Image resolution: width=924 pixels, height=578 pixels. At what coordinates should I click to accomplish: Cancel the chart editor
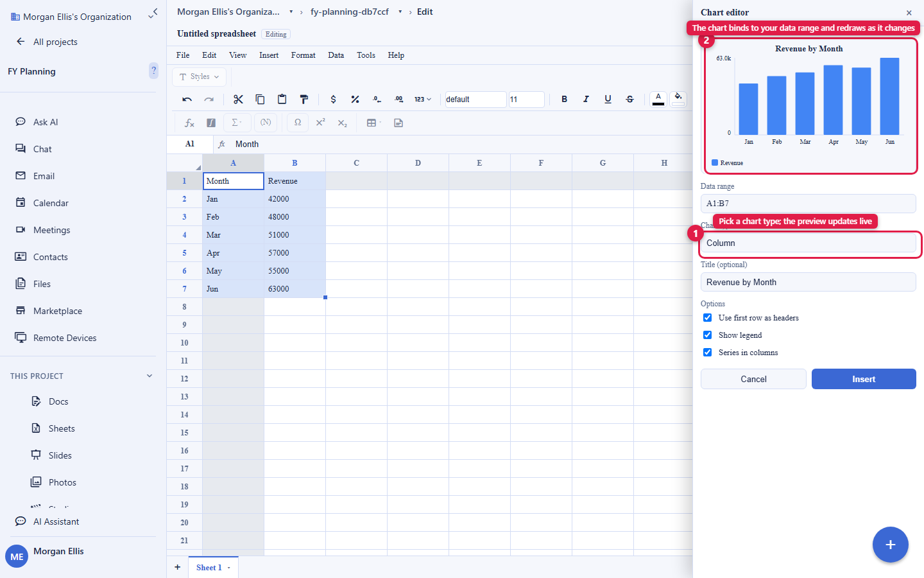pyautogui.click(x=753, y=379)
